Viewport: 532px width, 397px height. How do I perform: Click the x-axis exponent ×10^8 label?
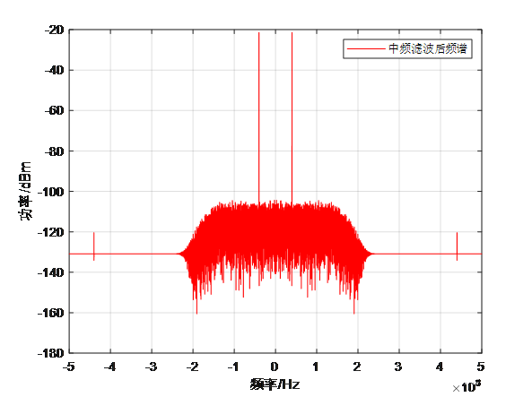[467, 386]
